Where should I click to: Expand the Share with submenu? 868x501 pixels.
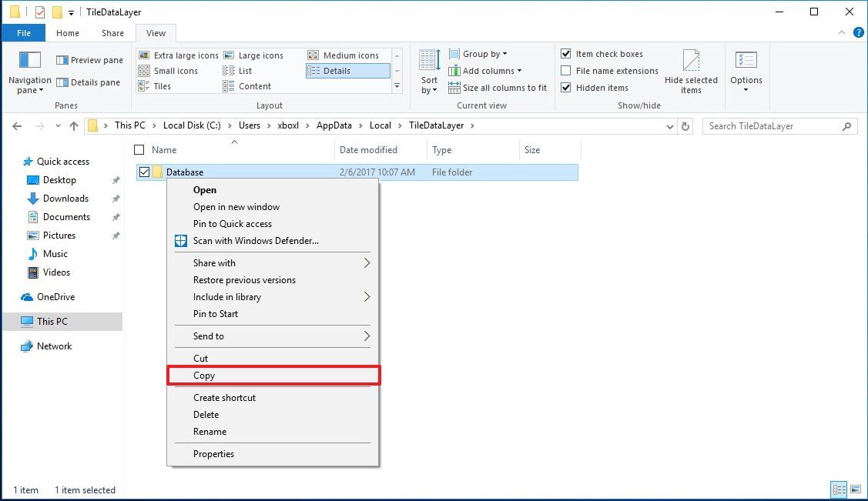tap(213, 262)
